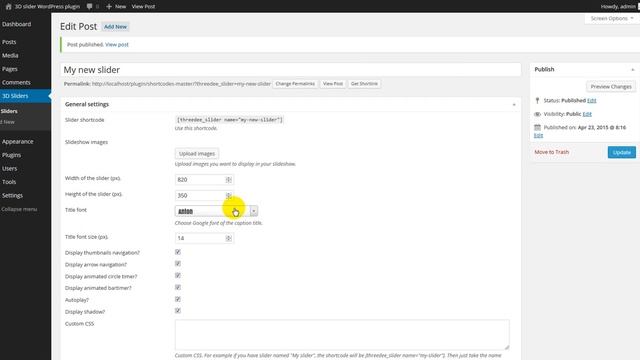Click the My new slider title field
The image size is (640, 360).
291,70
